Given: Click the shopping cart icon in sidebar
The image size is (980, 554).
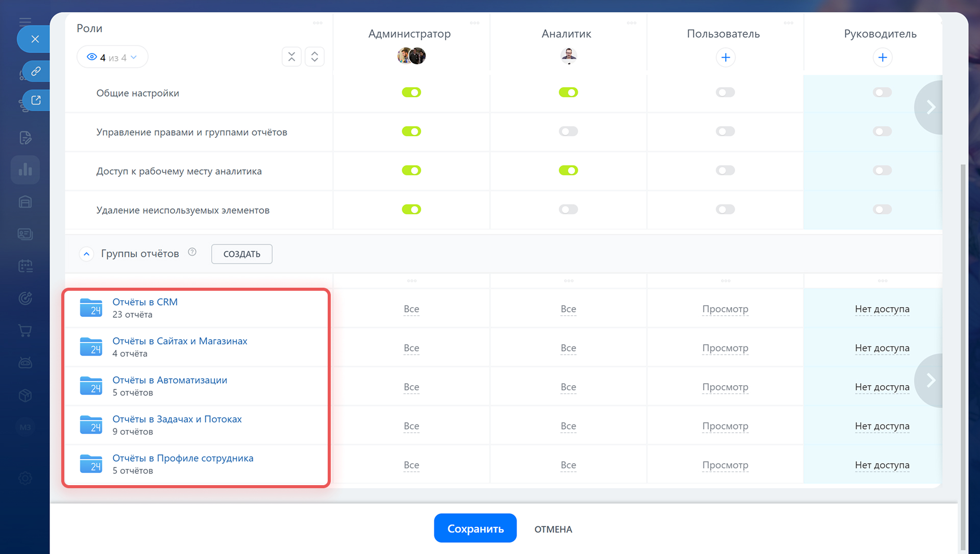Looking at the screenshot, I should 25,331.
